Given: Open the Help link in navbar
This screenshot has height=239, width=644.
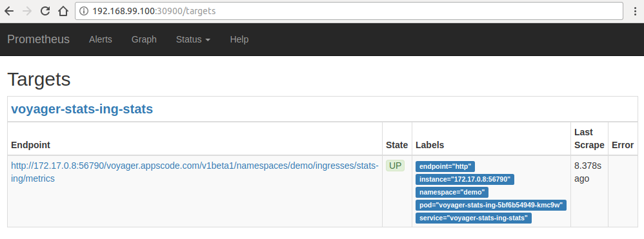Looking at the screenshot, I should pos(239,39).
